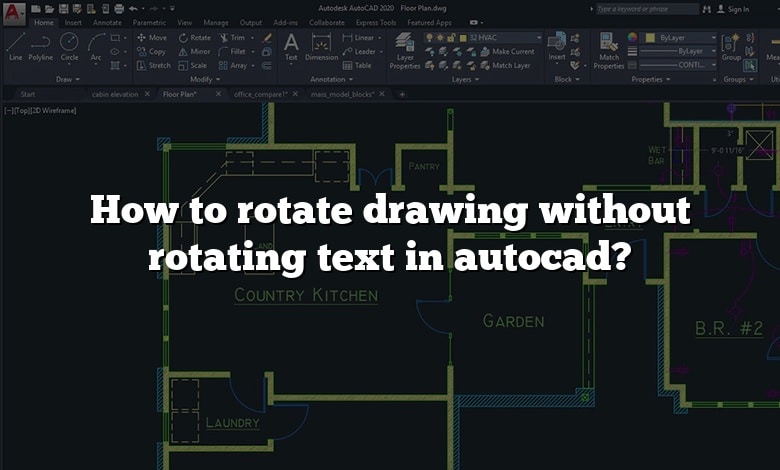Activate the Trim command
Screen dimensions: 780x470
tap(232, 38)
